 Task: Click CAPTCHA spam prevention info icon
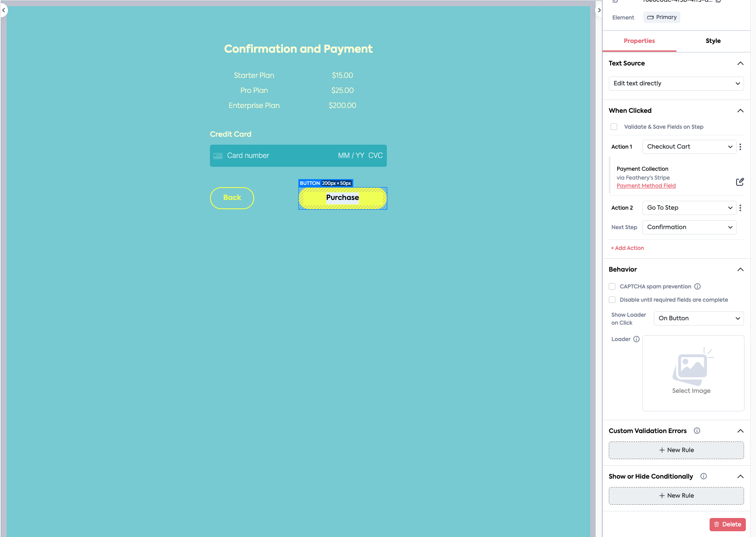click(697, 287)
